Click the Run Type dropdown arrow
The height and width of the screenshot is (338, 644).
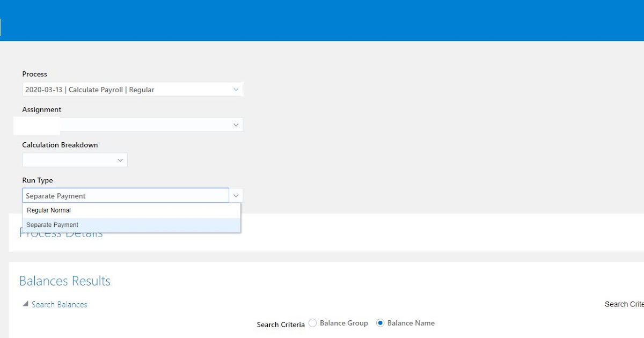pos(236,195)
